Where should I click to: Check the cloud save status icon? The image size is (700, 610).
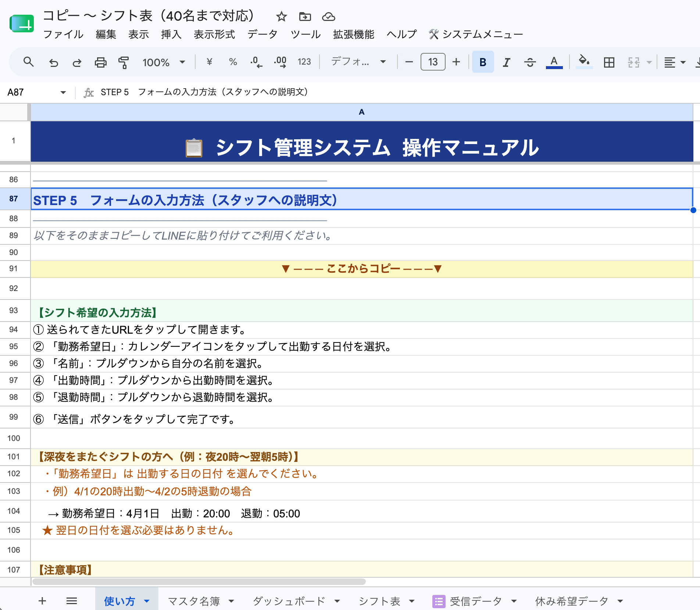pyautogui.click(x=328, y=17)
